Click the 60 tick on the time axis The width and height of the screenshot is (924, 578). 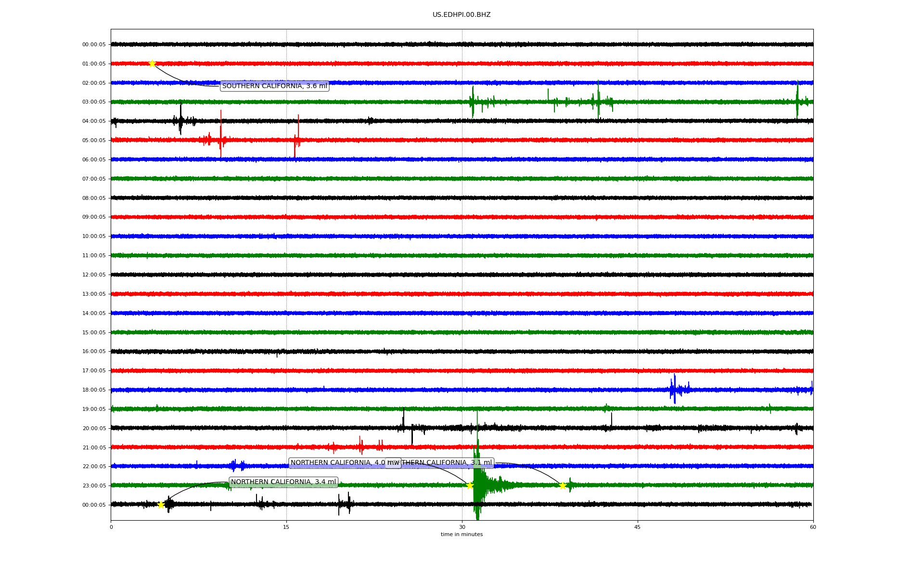click(813, 527)
